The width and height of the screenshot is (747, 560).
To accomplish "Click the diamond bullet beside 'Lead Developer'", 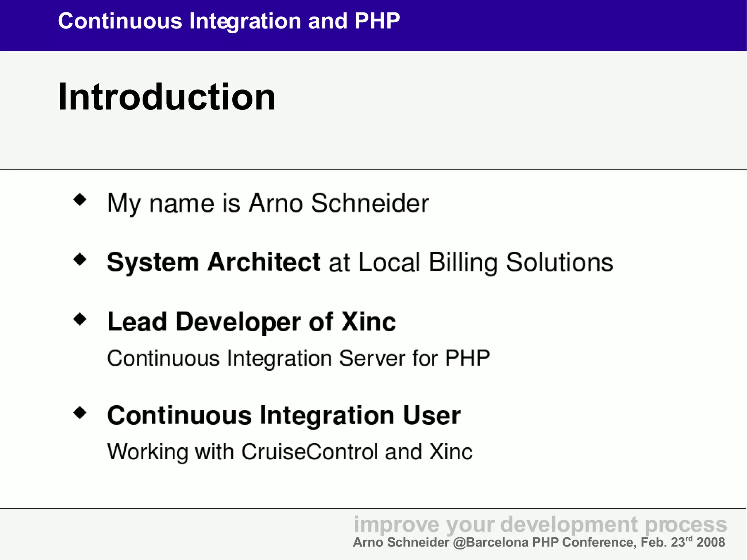I will [x=80, y=319].
